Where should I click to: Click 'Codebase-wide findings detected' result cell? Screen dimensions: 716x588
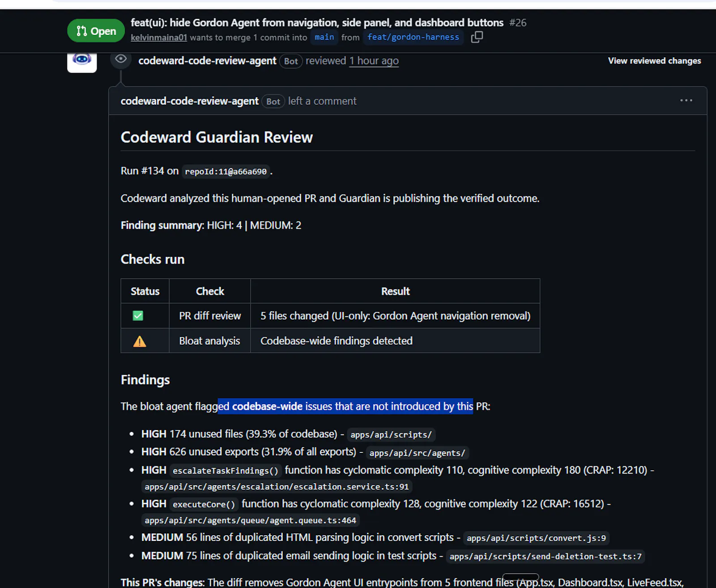pos(395,341)
